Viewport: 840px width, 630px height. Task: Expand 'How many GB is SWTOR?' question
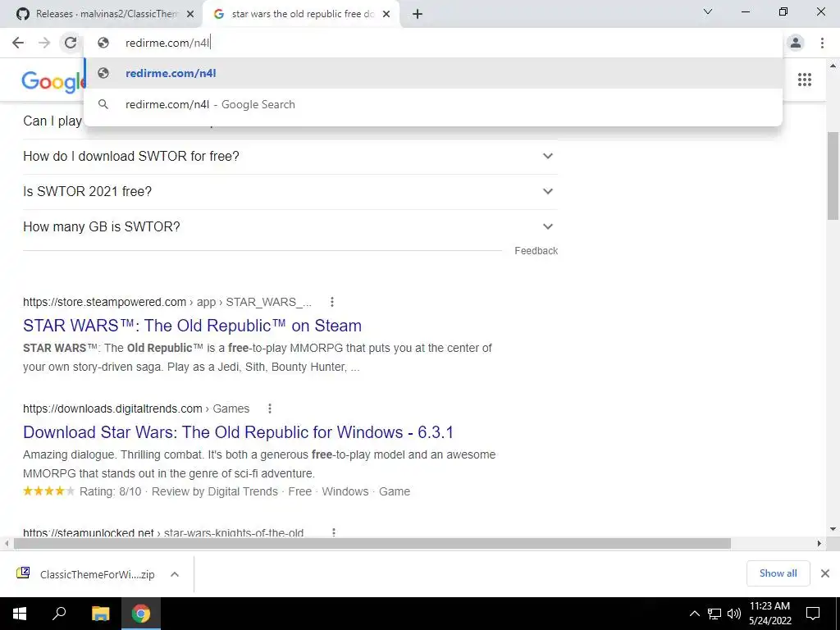290,227
